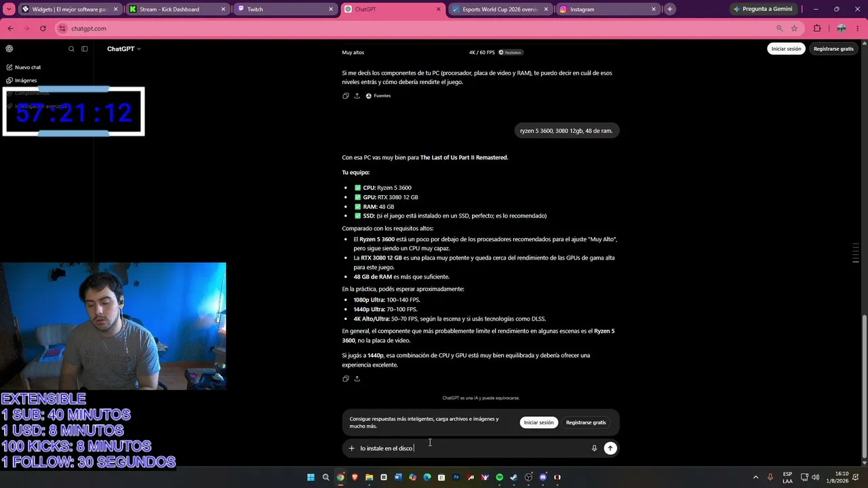Switch the ESP LAA keyboard language
868x488 pixels.
787,477
